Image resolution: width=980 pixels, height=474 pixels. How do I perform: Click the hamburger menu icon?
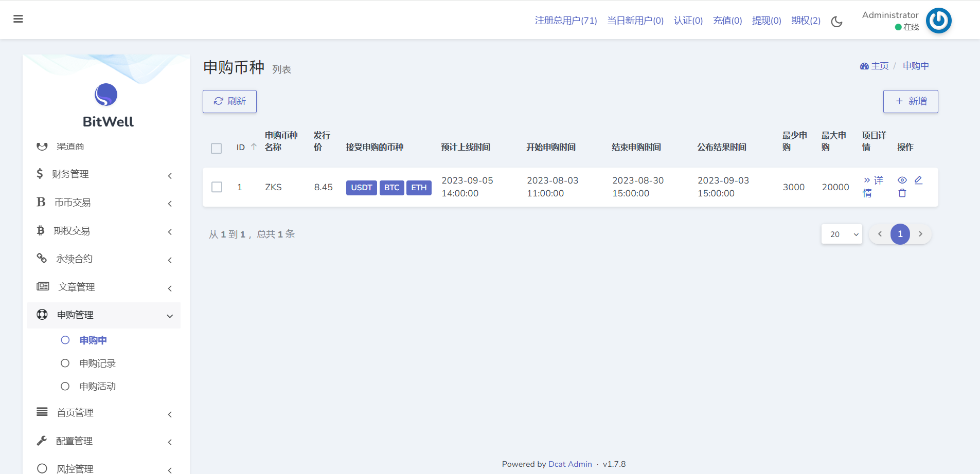pos(18,19)
